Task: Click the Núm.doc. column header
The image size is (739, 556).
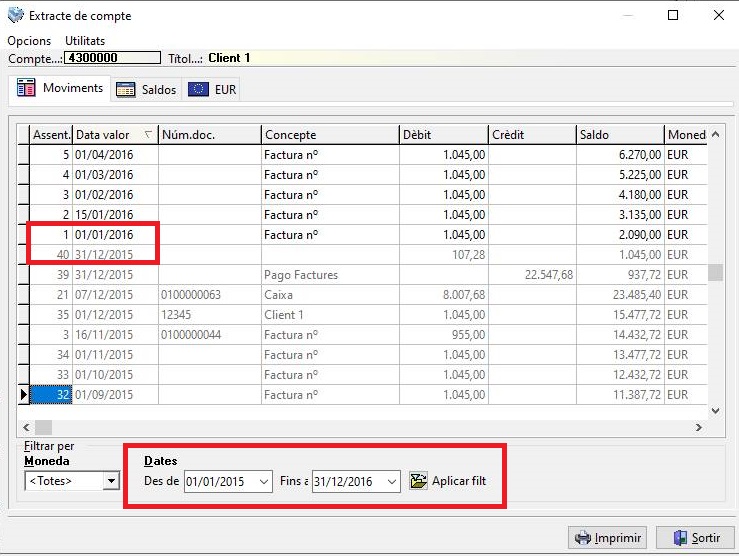Action: [x=210, y=135]
